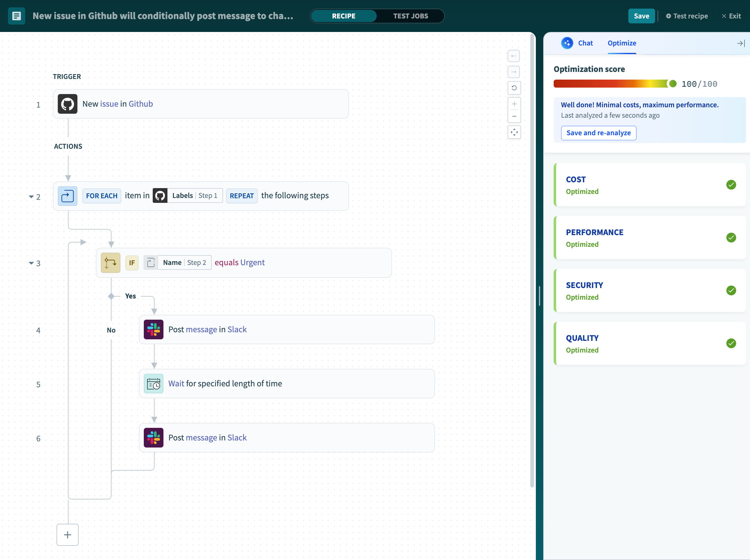Collapse step 3 IF condition block
The height and width of the screenshot is (560, 750).
pyautogui.click(x=31, y=263)
